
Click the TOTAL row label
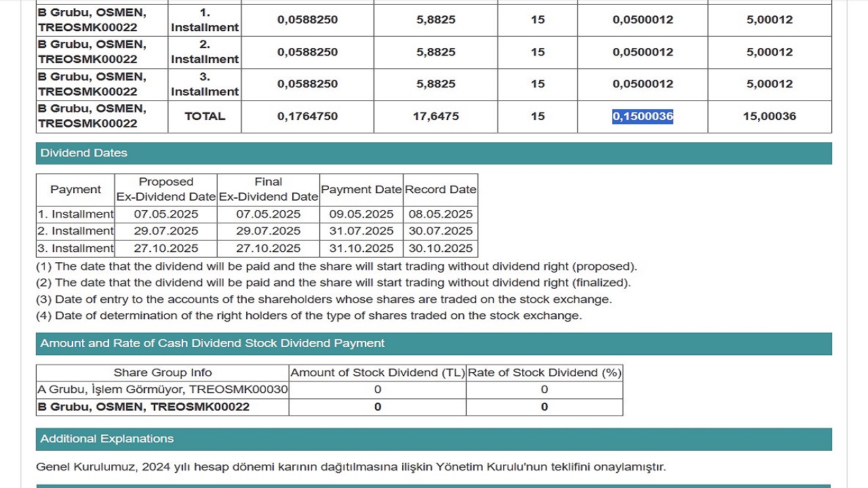(x=205, y=117)
